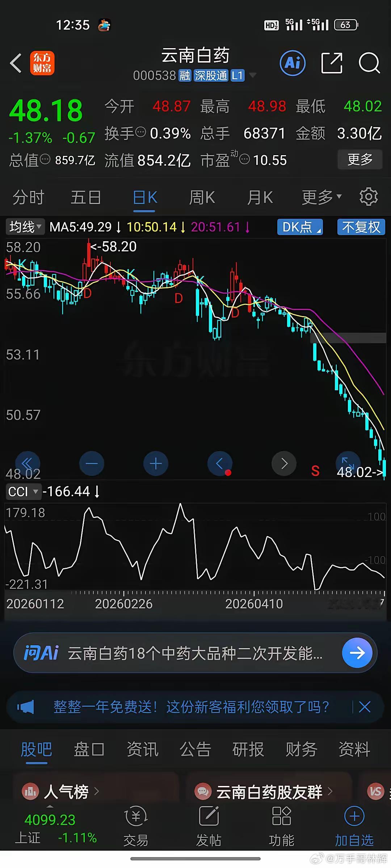The height and width of the screenshot is (868, 391).
Task: Submit the Ai query with arrow button
Action: [x=357, y=653]
